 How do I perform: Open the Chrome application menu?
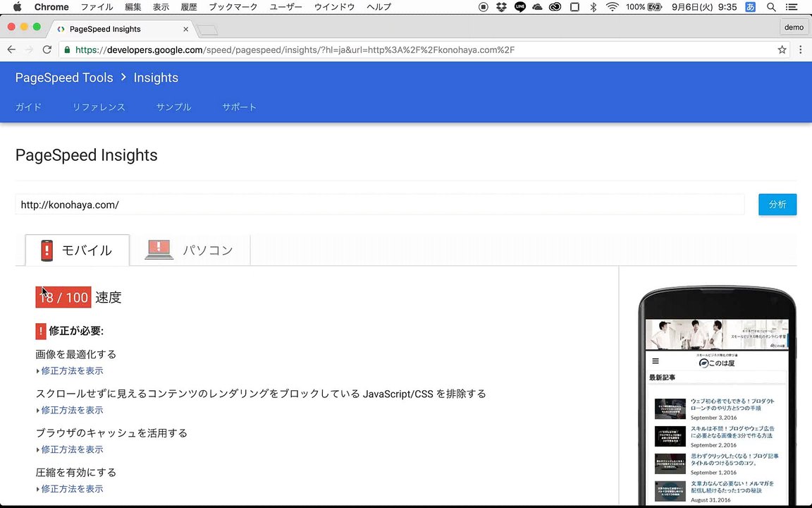click(x=51, y=7)
